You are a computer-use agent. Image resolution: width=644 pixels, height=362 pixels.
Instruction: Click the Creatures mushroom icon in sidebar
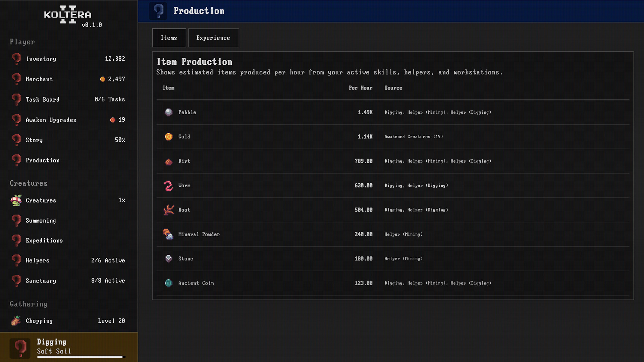(x=16, y=200)
